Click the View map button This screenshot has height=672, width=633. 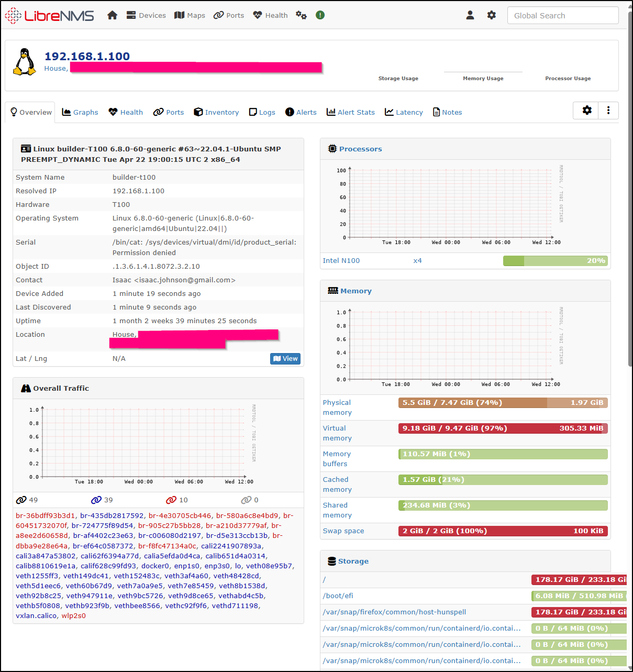[x=285, y=359]
